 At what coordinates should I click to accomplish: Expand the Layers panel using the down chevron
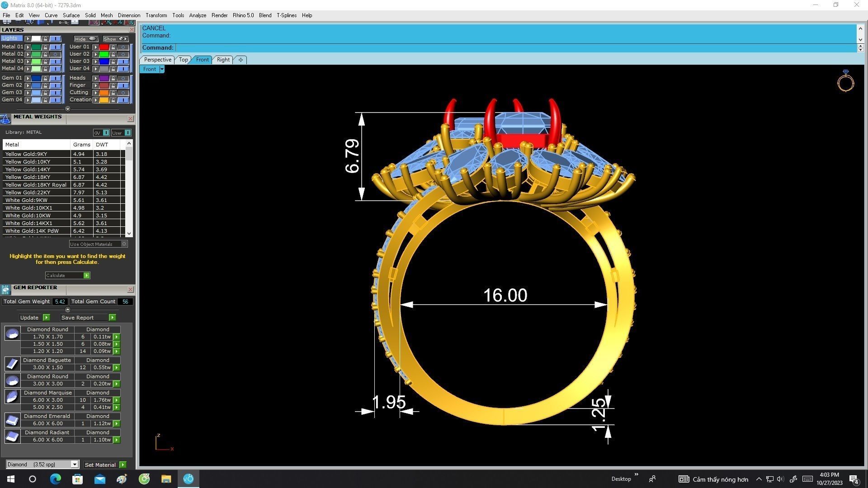pyautogui.click(x=68, y=109)
